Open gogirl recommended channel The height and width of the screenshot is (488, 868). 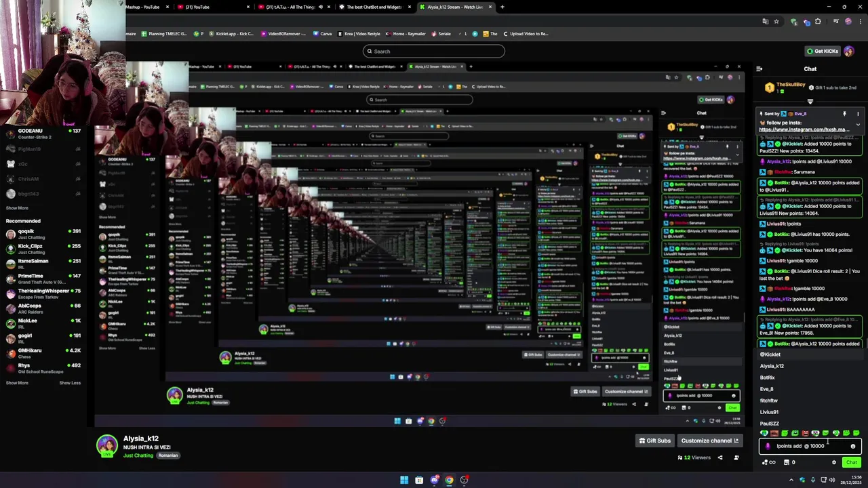tap(44, 339)
